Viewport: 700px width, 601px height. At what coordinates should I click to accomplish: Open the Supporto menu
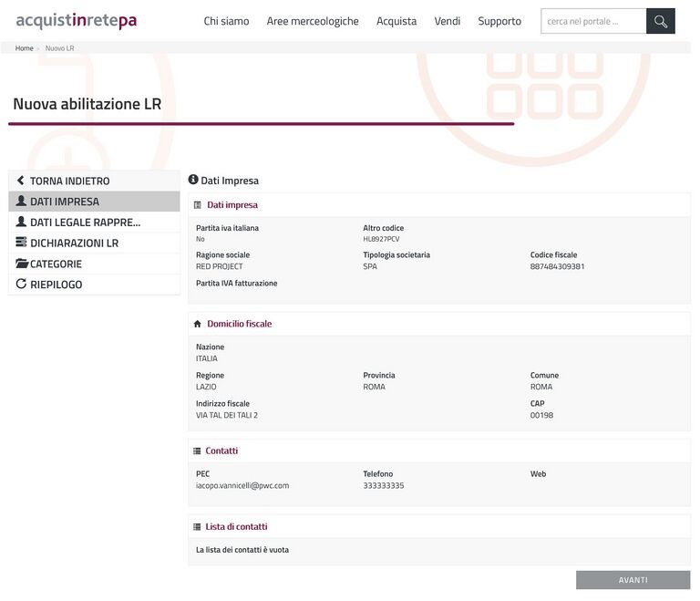tap(499, 21)
